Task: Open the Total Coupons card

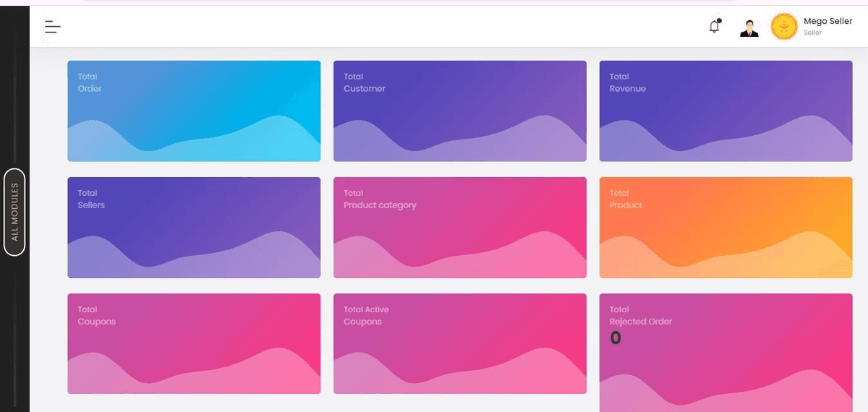Action: point(194,343)
